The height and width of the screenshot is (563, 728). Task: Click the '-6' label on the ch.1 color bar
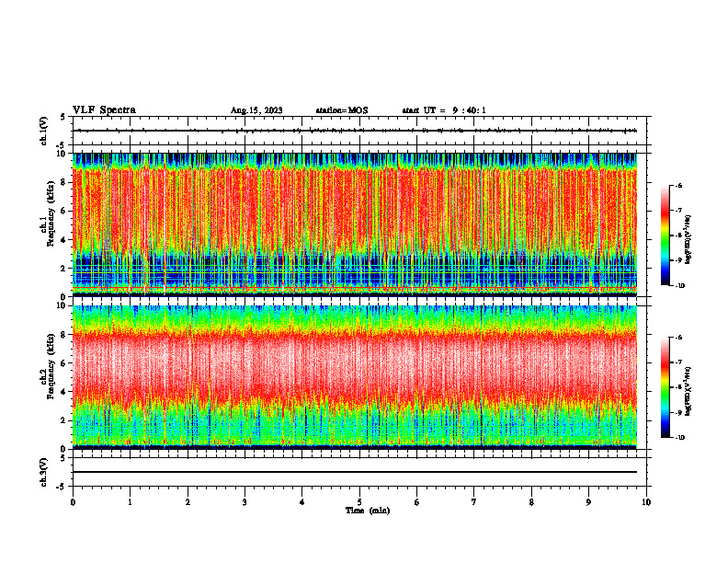pos(678,186)
